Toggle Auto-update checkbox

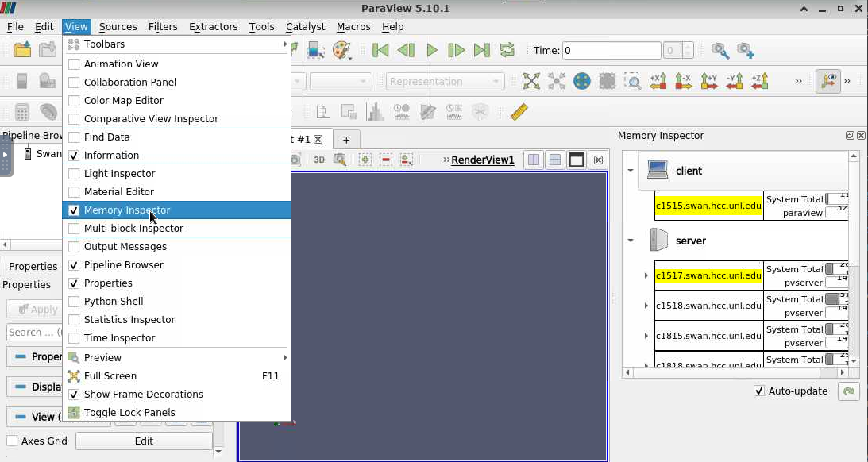click(759, 391)
